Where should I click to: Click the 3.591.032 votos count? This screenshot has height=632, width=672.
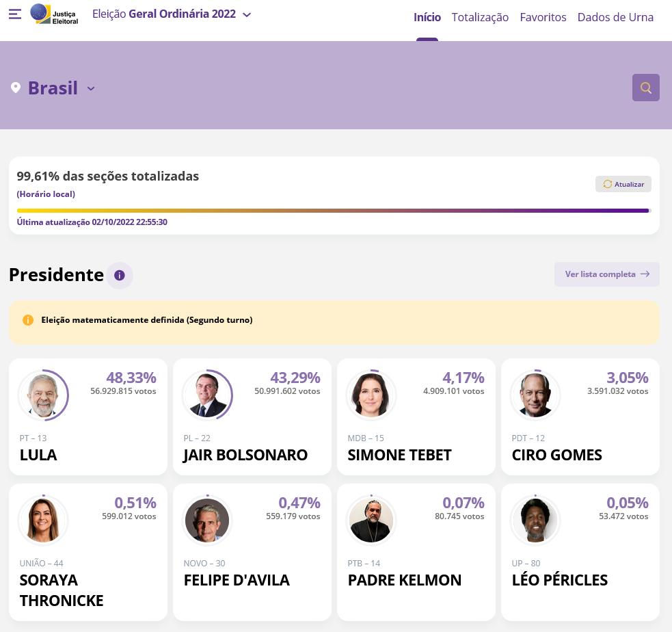(x=617, y=391)
